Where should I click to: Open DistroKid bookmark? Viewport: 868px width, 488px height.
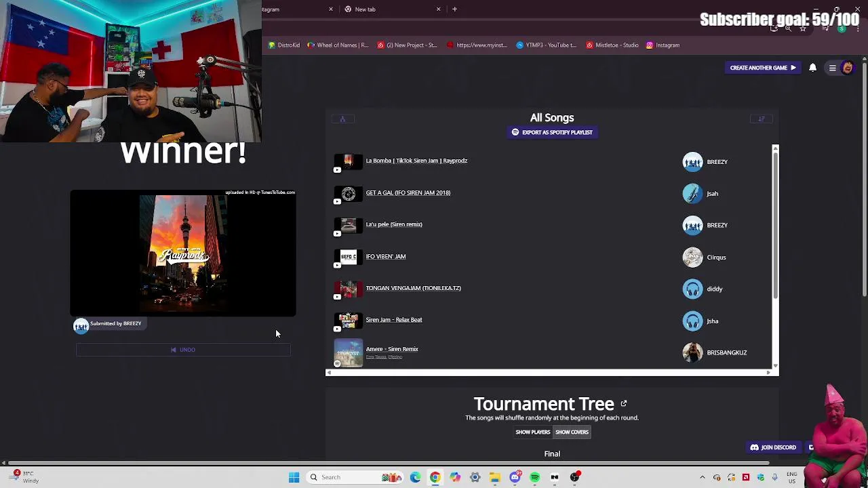pos(284,45)
